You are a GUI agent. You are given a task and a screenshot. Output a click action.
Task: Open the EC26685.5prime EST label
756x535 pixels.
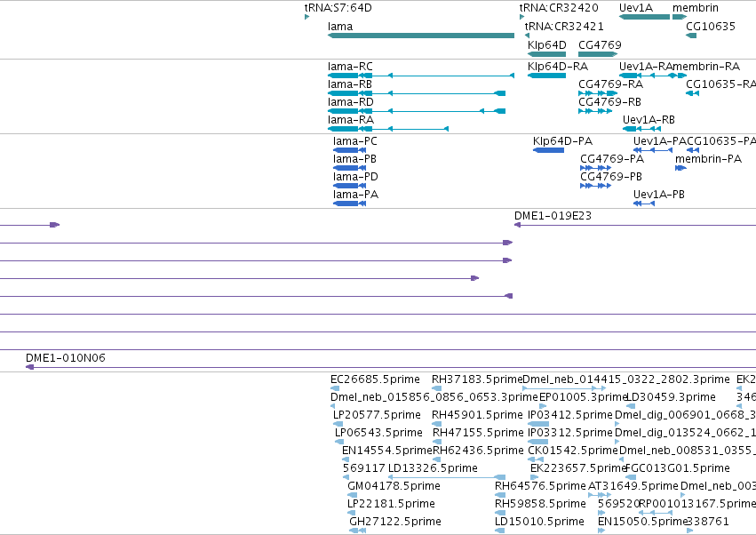coord(375,379)
